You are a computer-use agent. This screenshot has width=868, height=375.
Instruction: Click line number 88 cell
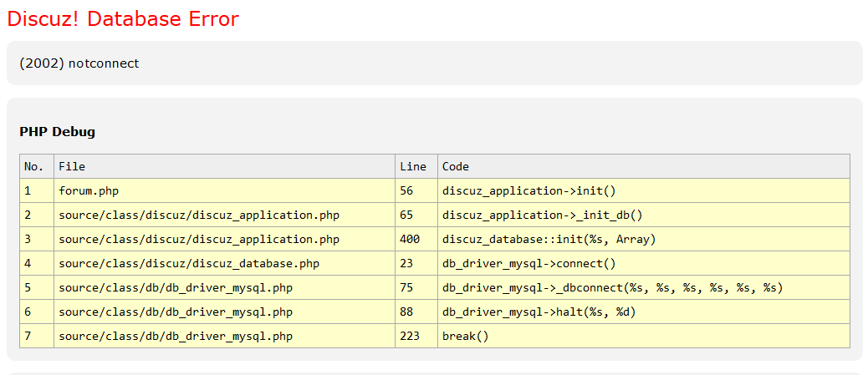(x=416, y=312)
